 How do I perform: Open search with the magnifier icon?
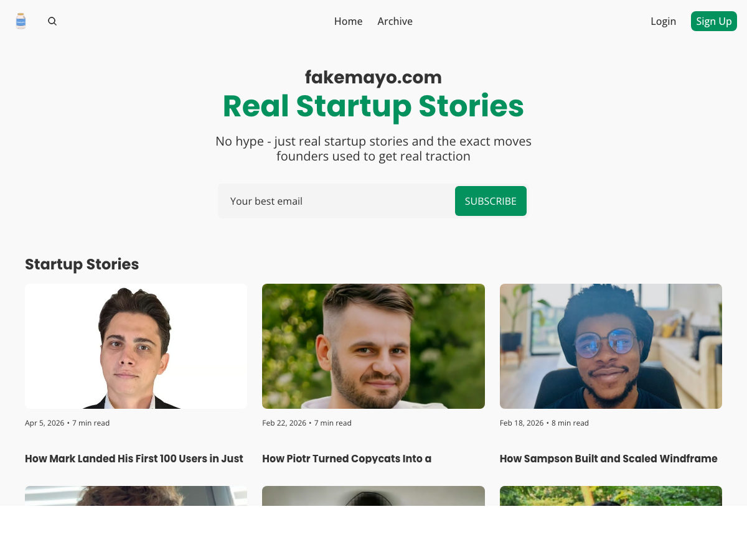click(x=52, y=21)
